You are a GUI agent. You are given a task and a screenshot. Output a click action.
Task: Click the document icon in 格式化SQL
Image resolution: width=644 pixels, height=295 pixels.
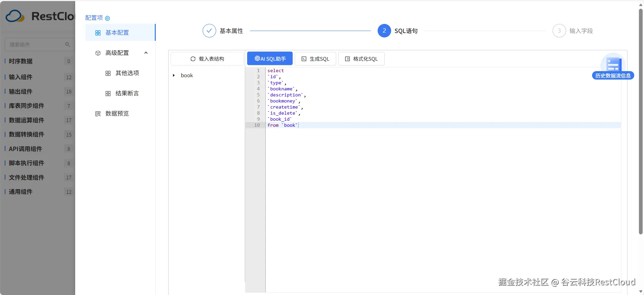click(x=347, y=59)
